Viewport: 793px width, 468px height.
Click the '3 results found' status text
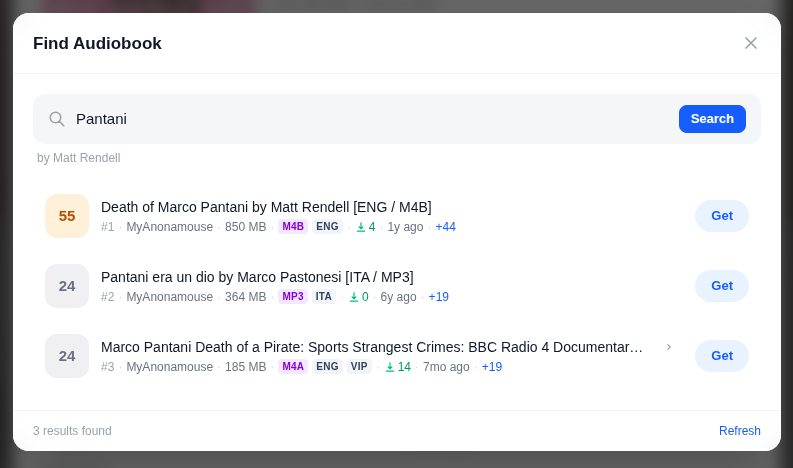(72, 431)
